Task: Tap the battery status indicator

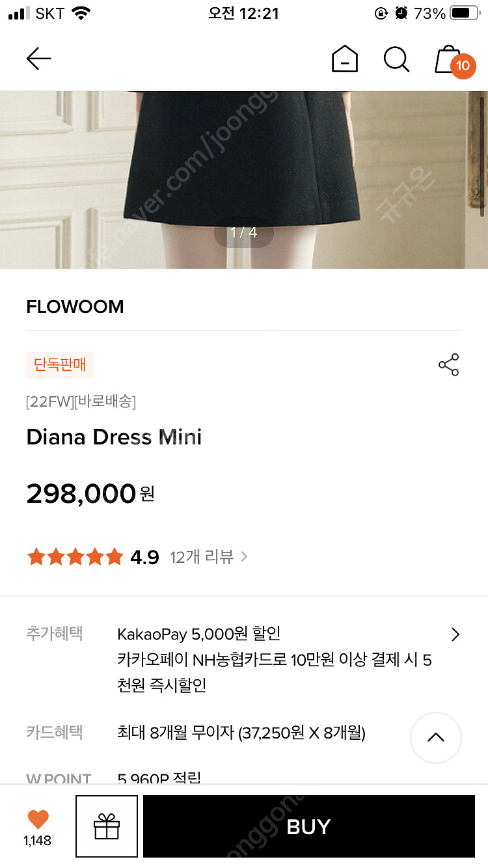Action: [x=464, y=13]
